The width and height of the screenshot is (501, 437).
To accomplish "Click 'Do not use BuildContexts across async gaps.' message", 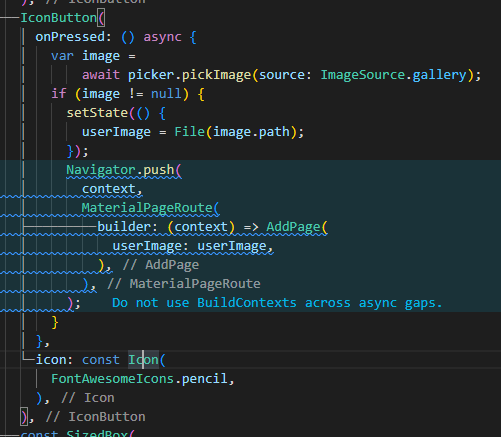I will (x=277, y=303).
